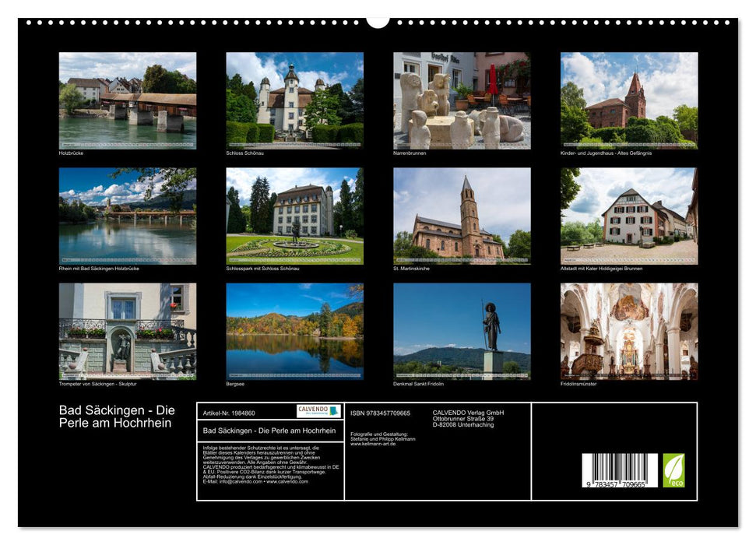Image resolution: width=756 pixels, height=545 pixels.
Task: Expand the Rhein mit Bad Säckingen thumbnail
Action: click(x=125, y=216)
